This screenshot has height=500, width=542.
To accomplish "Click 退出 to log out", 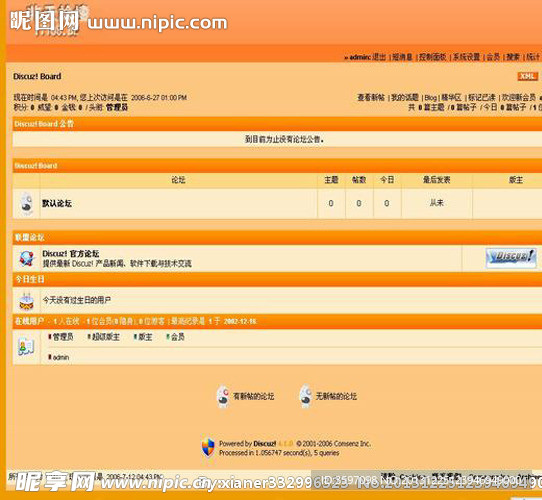I will 379,57.
